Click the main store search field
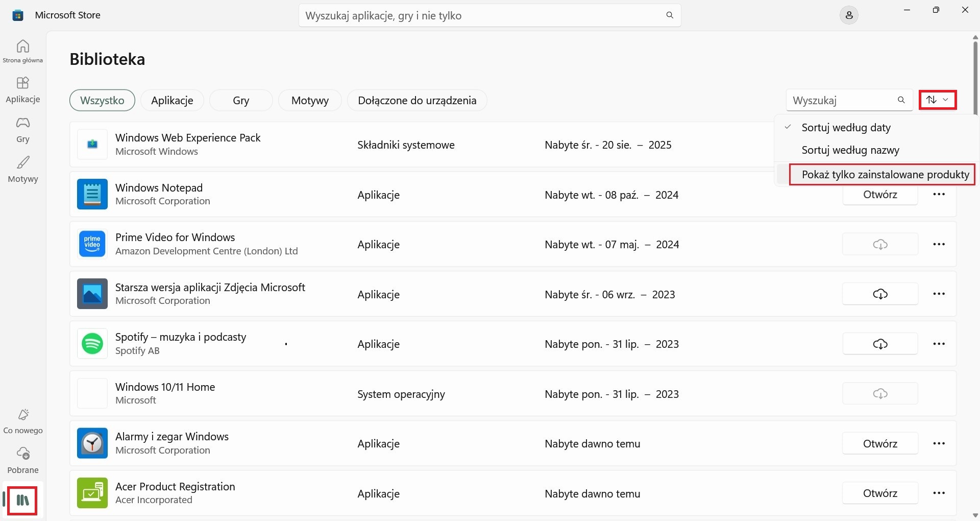980x521 pixels. 489,16
